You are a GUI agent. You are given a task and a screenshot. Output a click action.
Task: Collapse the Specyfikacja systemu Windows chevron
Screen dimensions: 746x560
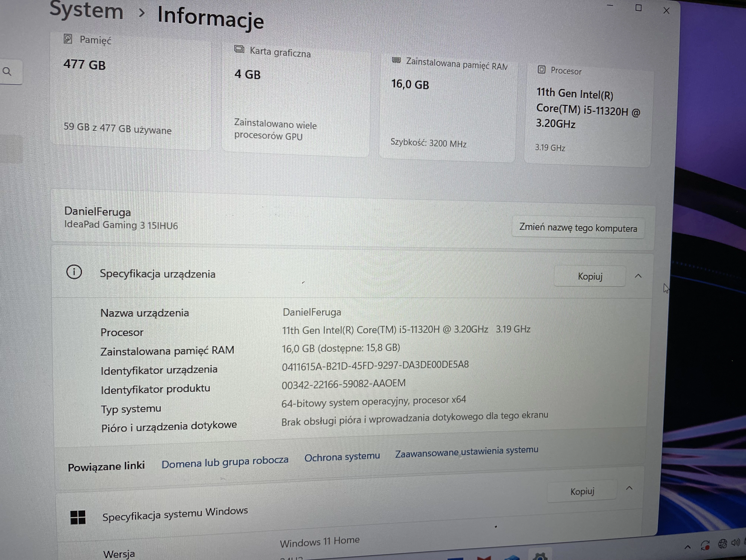click(x=629, y=488)
